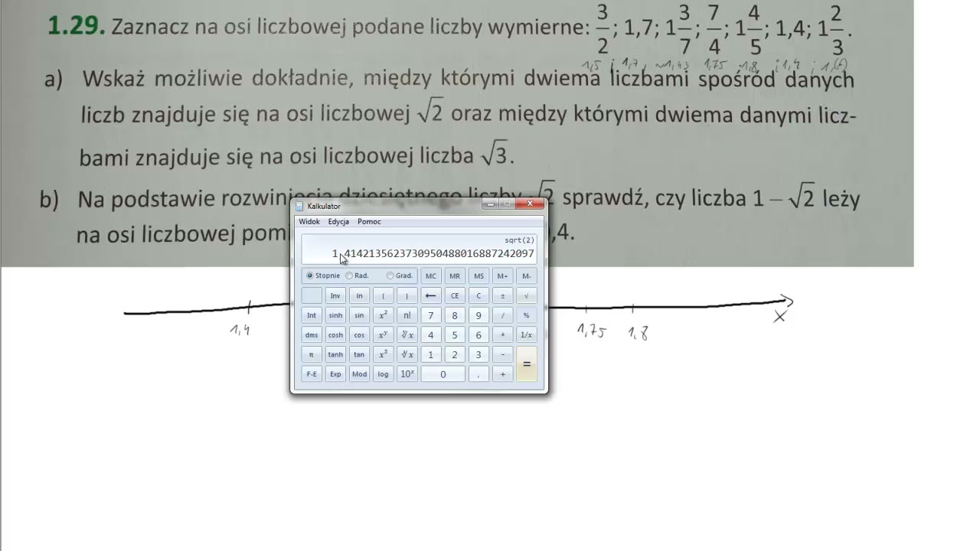
Task: Click the M- memory subtract button
Action: (526, 276)
